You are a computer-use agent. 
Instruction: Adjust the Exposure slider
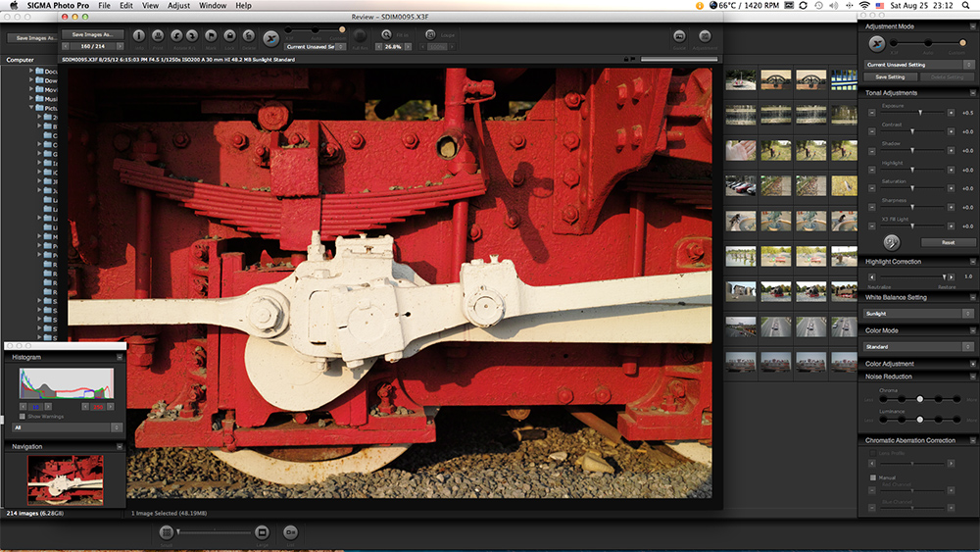911,113
